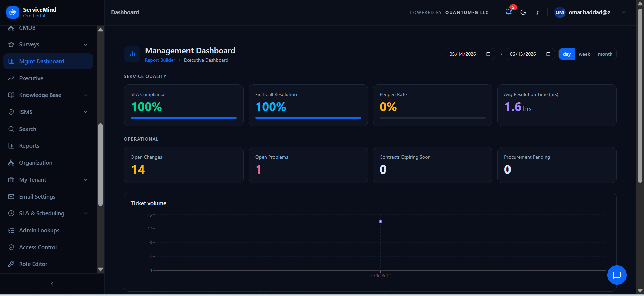Click the page scrollbar down arrow
Image resolution: width=644 pixels, height=296 pixels.
click(640, 291)
